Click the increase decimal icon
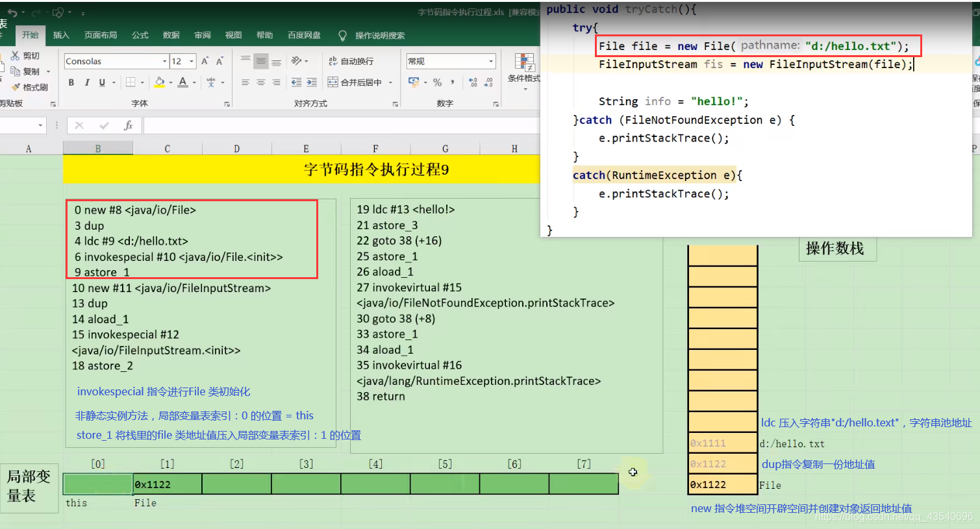This screenshot has height=529, width=980. tap(473, 82)
